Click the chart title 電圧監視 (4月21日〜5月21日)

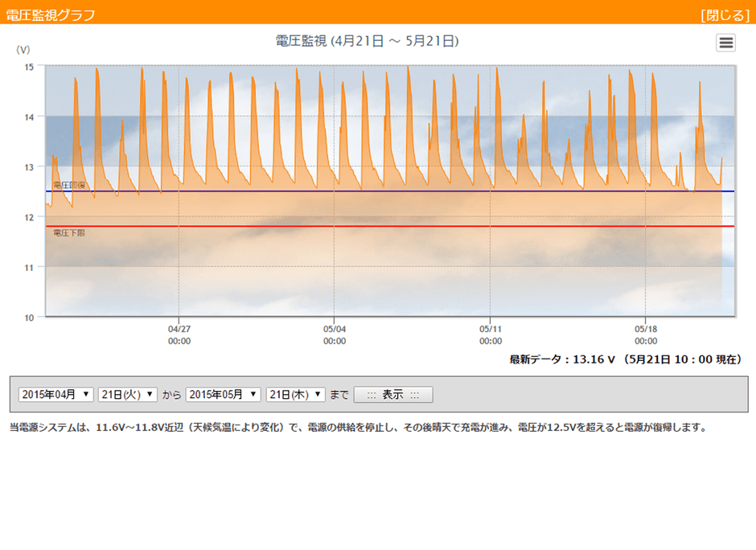point(368,41)
